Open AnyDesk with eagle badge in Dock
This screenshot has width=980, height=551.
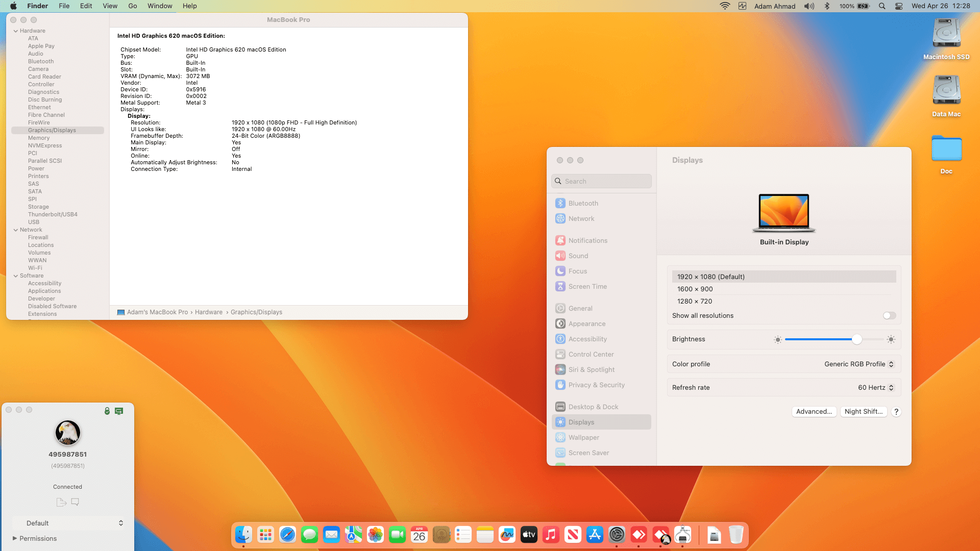[660, 535]
